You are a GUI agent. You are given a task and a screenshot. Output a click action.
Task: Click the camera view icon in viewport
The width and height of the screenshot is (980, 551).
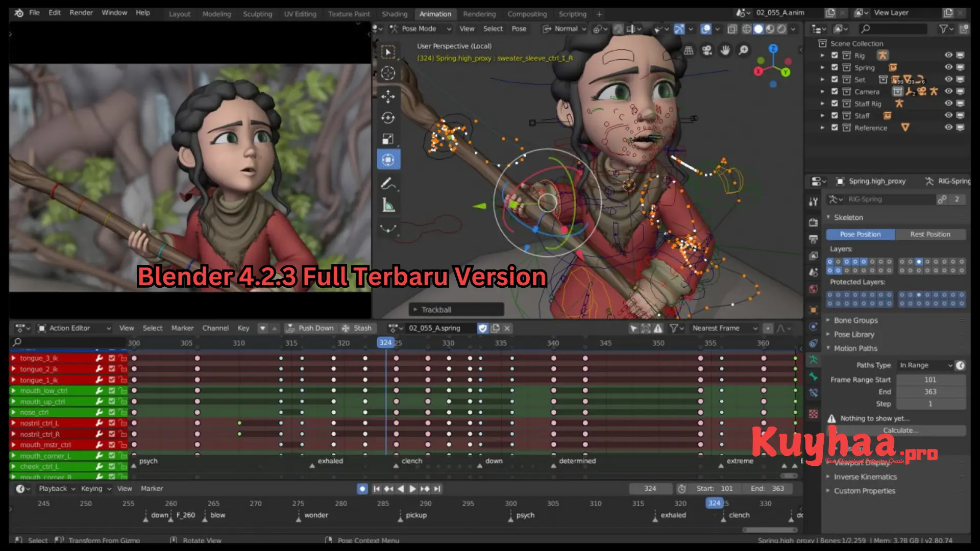707,50
